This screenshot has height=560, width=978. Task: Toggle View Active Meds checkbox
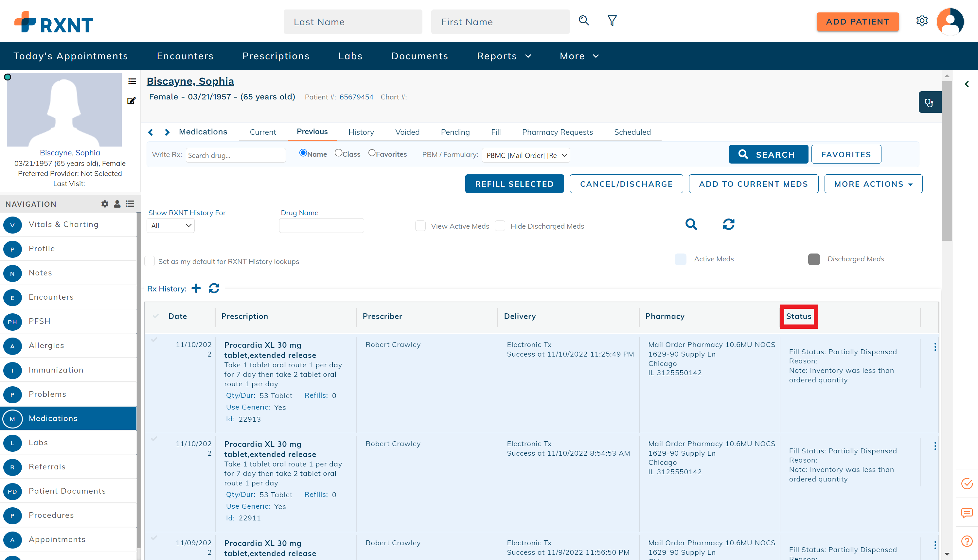[x=420, y=226]
